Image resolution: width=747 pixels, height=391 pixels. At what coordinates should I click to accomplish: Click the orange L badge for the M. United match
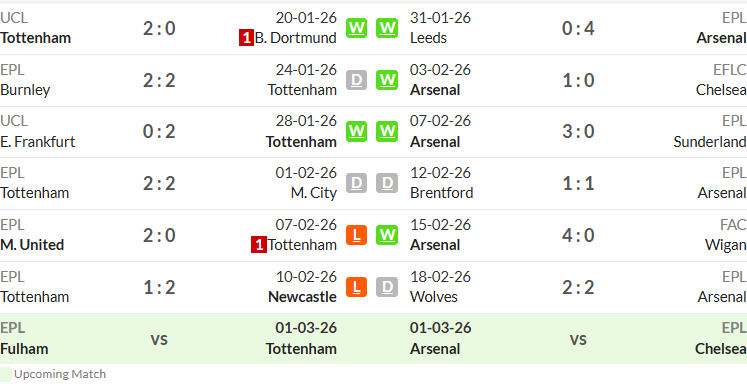356,235
